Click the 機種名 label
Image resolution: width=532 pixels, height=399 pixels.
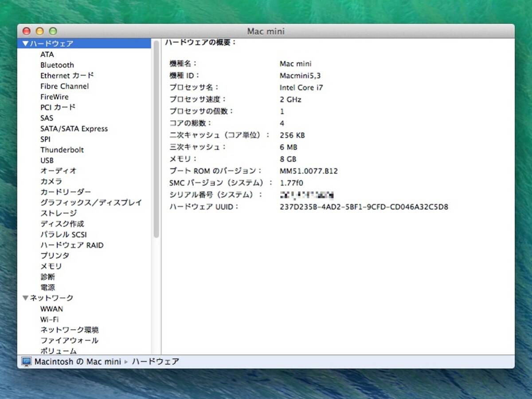tap(183, 64)
